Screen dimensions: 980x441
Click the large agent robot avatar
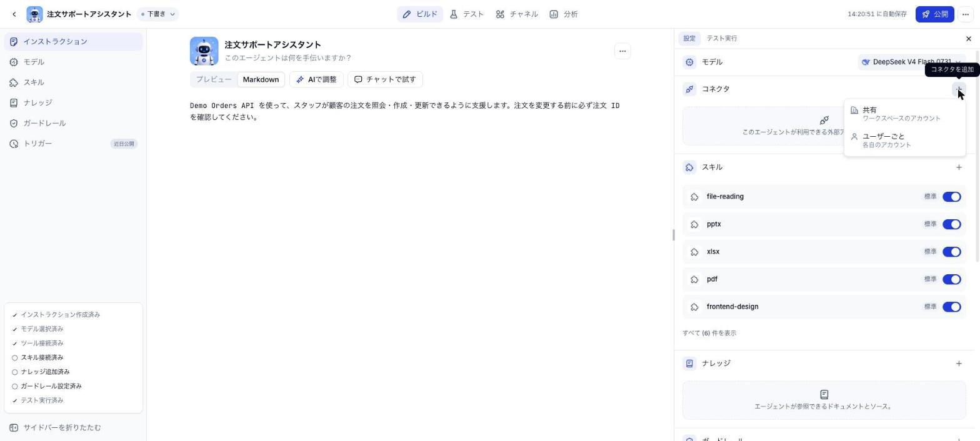click(x=204, y=51)
